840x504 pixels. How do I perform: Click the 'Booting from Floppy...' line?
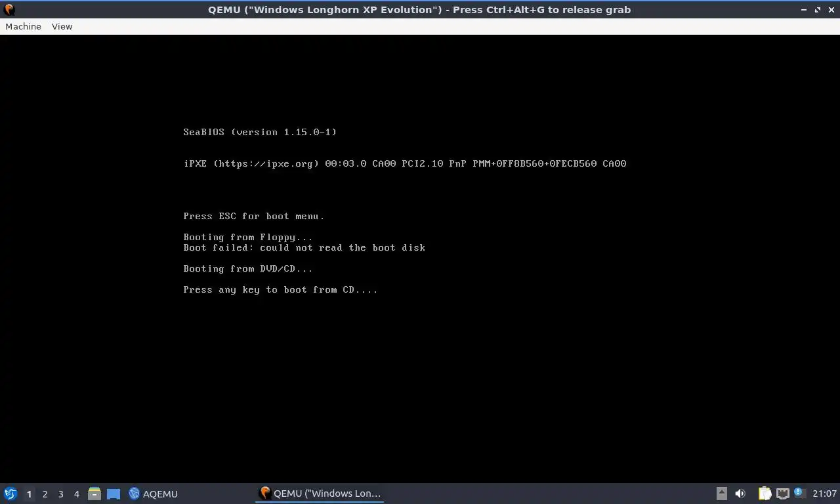248,237
